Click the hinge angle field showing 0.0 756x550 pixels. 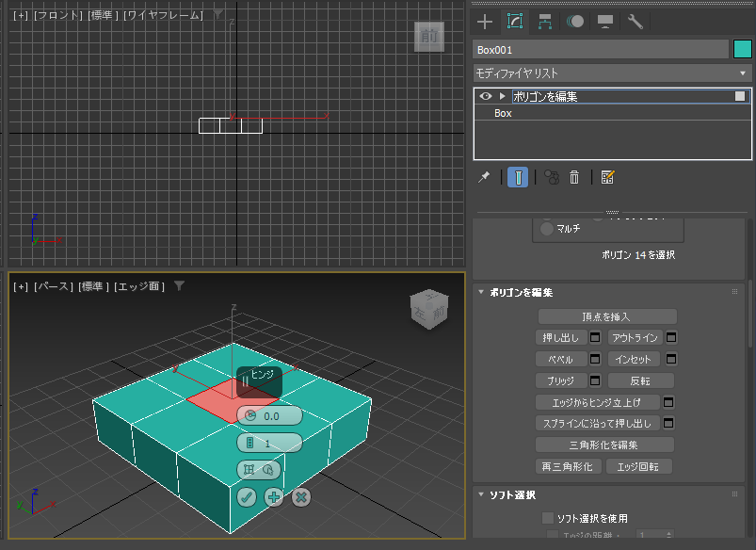(270, 416)
